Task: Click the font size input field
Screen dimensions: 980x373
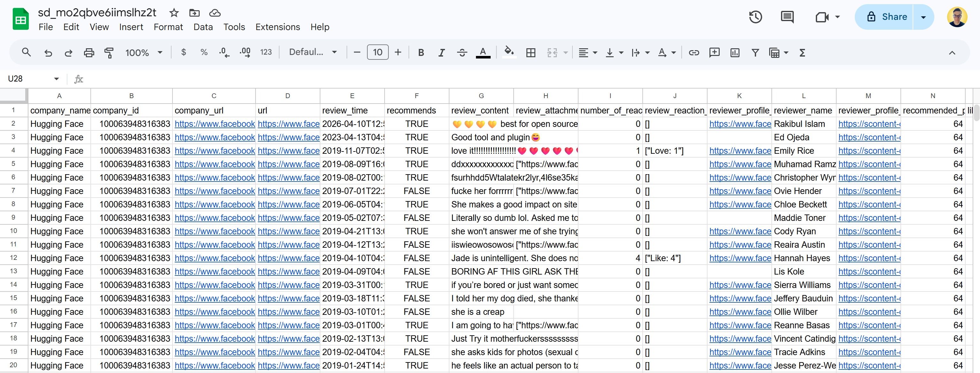Action: 377,52
